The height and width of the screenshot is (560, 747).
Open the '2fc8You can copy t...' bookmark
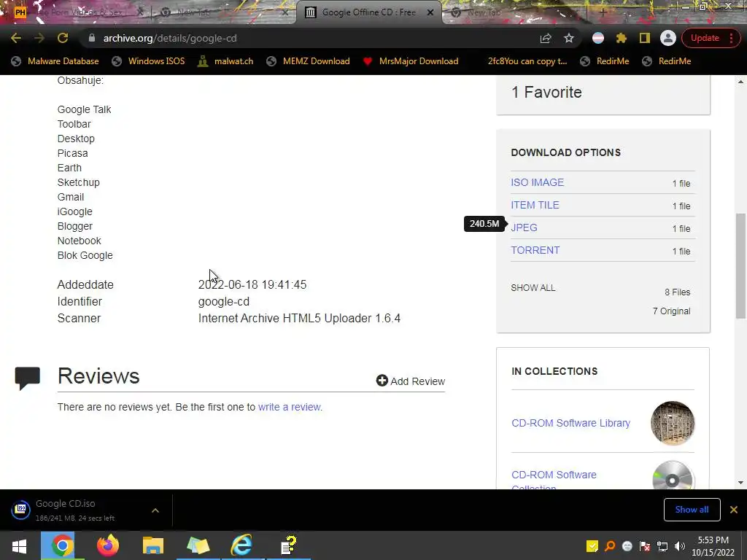(x=527, y=61)
